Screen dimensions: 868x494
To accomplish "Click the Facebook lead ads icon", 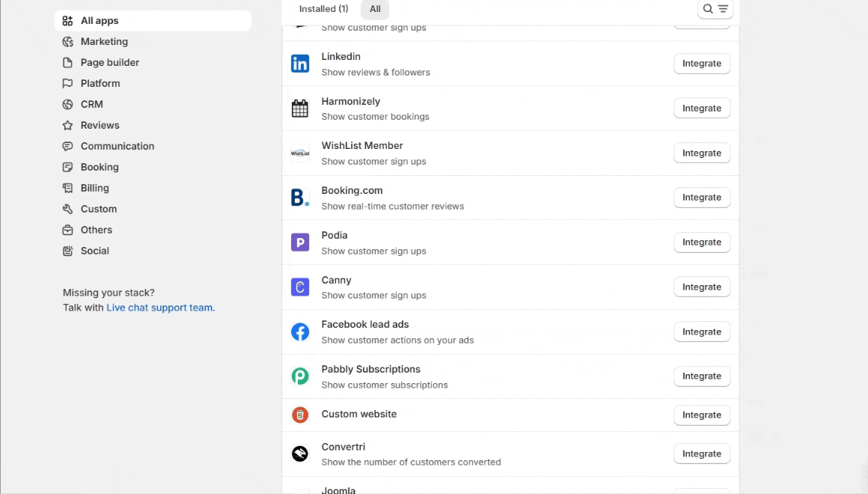I will 300,332.
